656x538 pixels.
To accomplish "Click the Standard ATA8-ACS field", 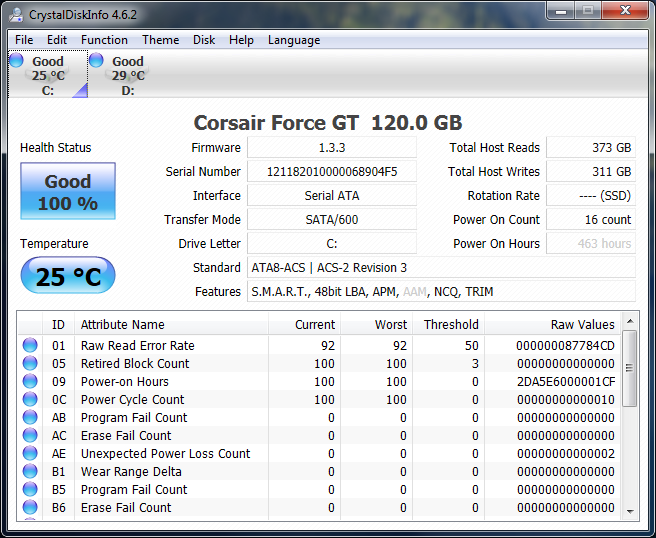I will tap(441, 267).
